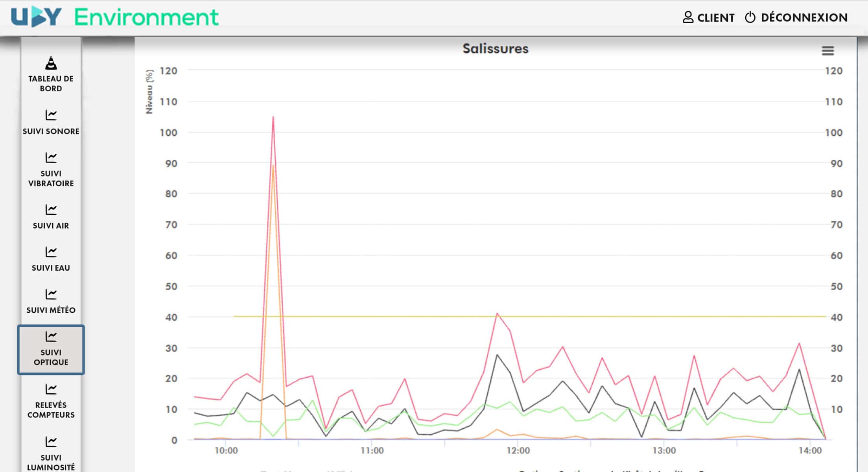Select the Suivi Air sidebar icon
868x472 pixels.
pyautogui.click(x=51, y=210)
